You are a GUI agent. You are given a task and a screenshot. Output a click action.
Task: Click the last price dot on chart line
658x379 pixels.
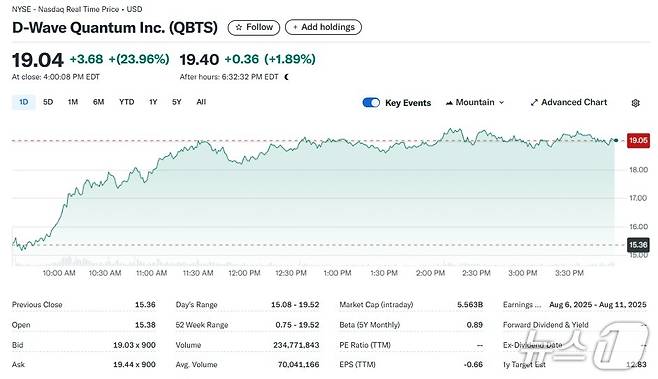616,140
